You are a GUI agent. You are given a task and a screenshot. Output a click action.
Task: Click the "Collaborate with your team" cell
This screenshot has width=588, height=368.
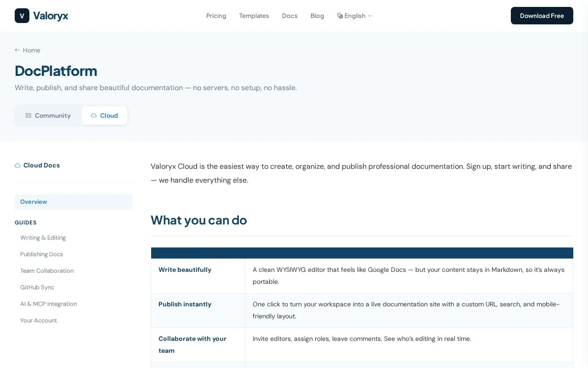point(198,345)
